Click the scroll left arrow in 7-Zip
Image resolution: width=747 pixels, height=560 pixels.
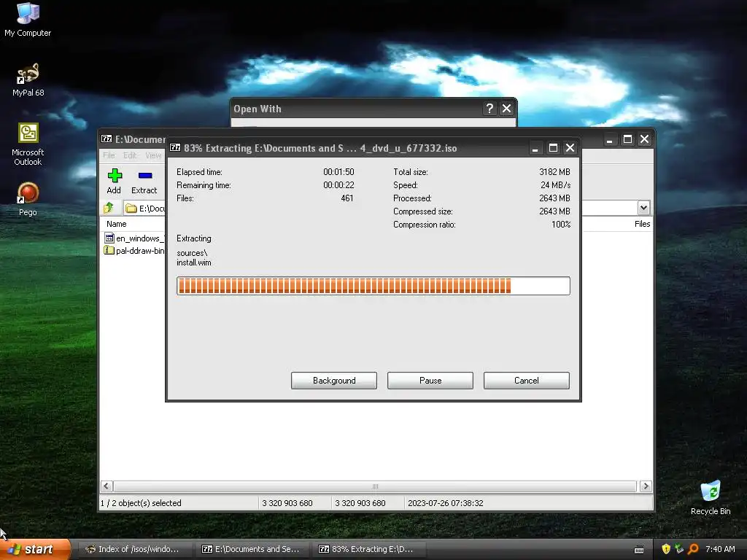107,486
